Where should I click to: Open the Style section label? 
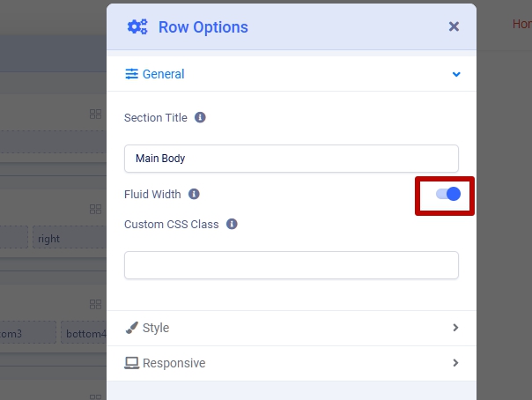click(x=156, y=328)
